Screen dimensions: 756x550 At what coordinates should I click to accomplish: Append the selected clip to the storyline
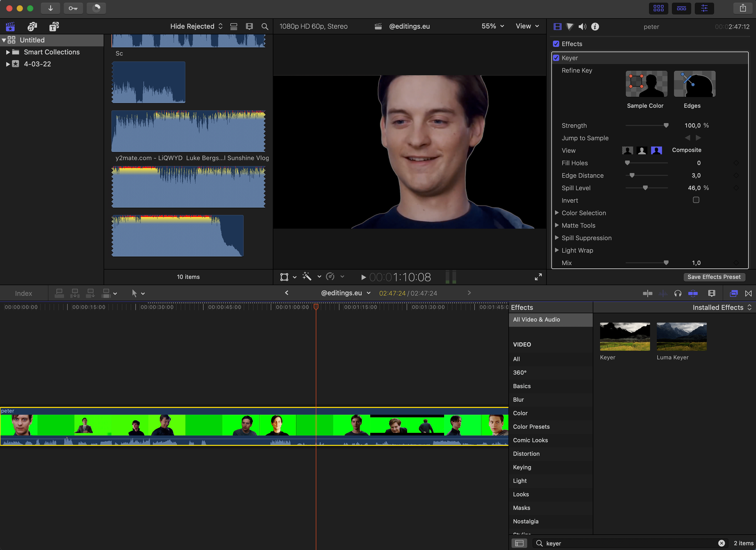point(90,293)
